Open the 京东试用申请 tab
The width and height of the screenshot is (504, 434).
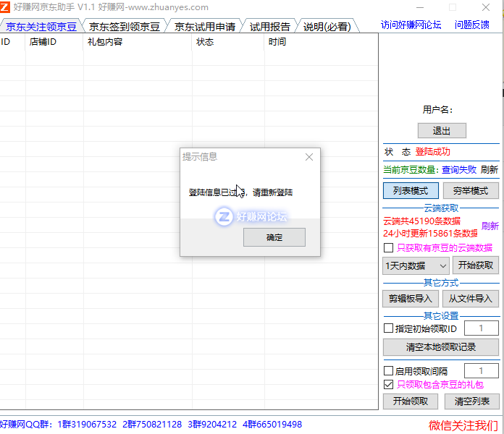click(x=205, y=26)
